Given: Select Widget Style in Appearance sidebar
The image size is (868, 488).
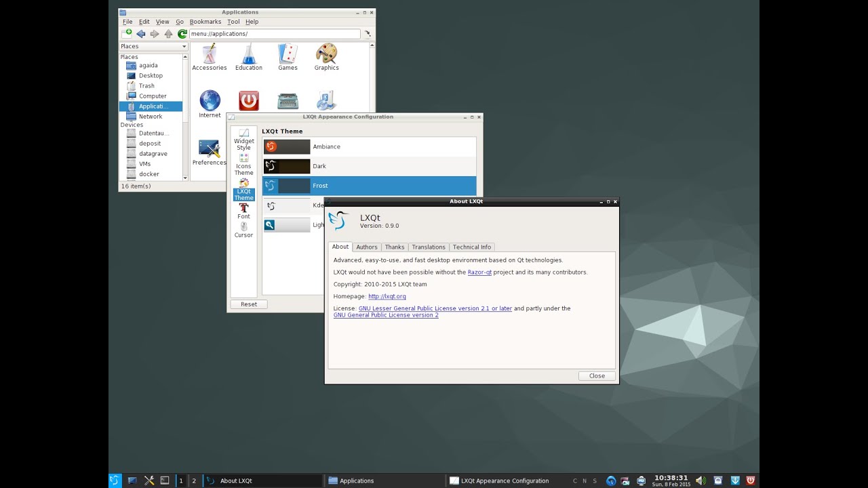Looking at the screenshot, I should coord(243,140).
